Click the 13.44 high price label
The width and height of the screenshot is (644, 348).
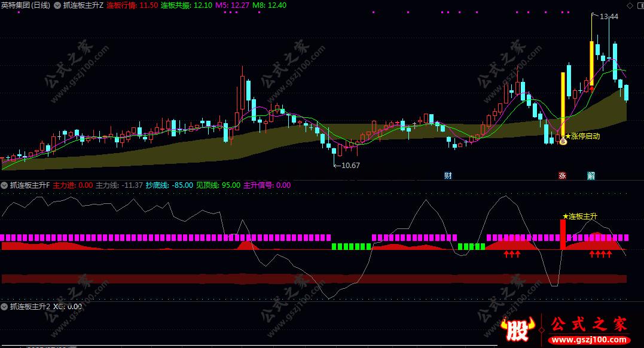pyautogui.click(x=609, y=16)
